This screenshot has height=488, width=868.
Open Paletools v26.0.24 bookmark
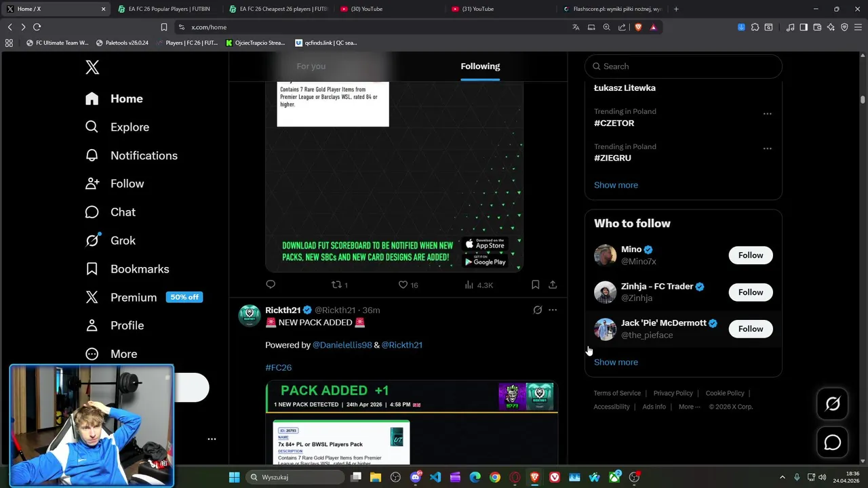tap(122, 43)
